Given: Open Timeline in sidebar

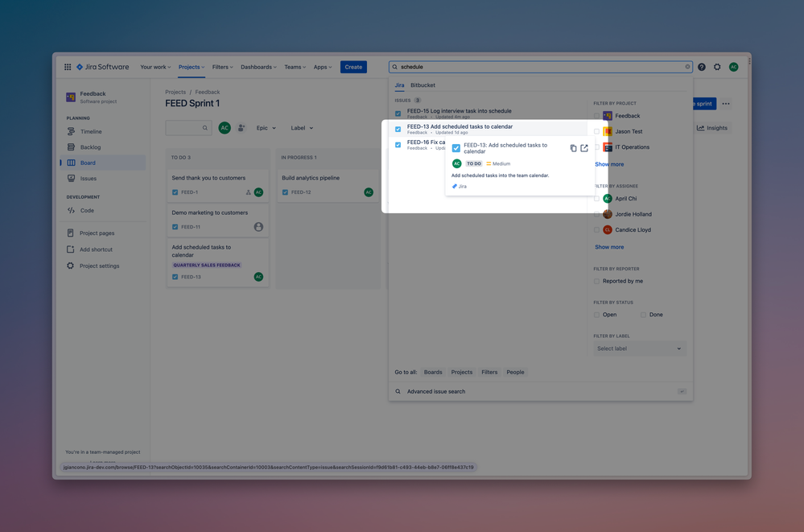Looking at the screenshot, I should tap(102, 131).
